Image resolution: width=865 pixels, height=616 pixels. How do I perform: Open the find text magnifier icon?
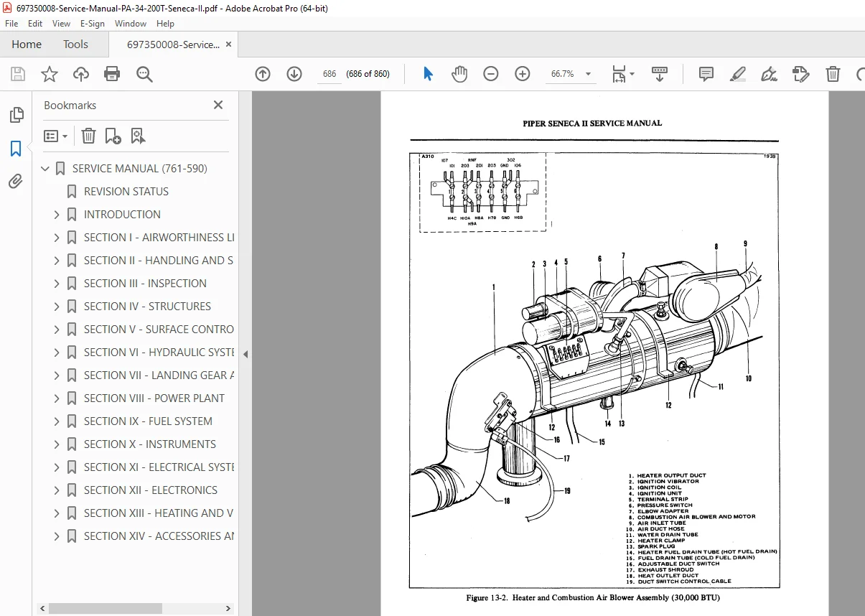(x=144, y=74)
